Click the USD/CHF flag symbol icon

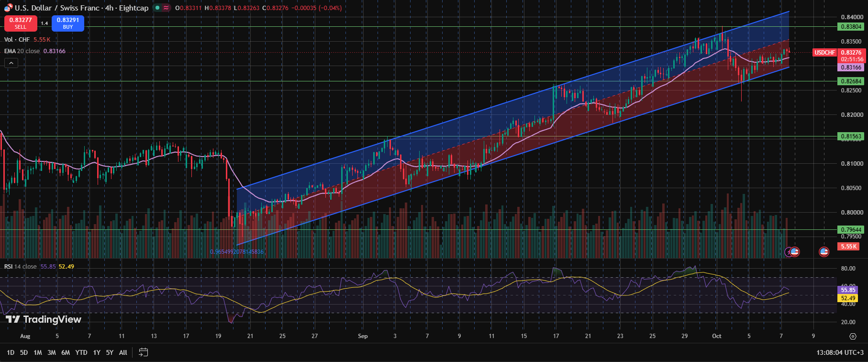coord(8,8)
